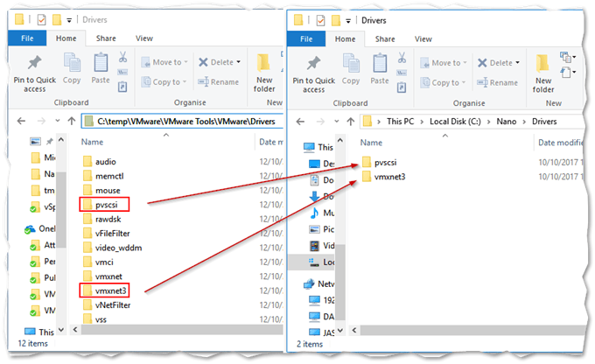The height and width of the screenshot is (364, 595).
Task: Select vmci folder in left window
Action: [x=98, y=262]
